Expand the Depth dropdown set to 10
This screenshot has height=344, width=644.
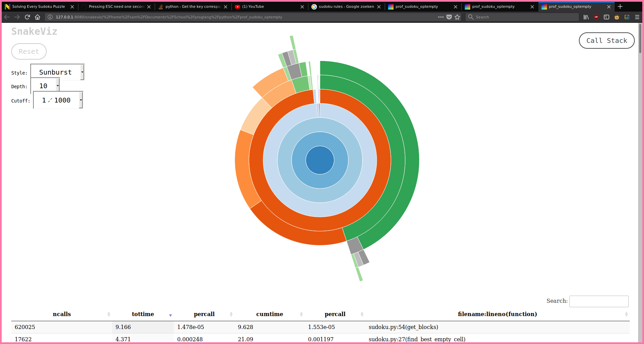coord(45,86)
